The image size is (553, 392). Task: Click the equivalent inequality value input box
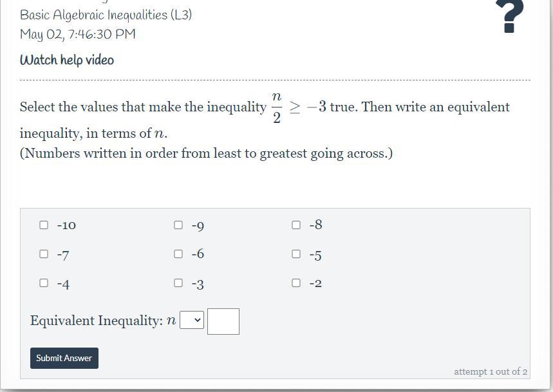(223, 321)
